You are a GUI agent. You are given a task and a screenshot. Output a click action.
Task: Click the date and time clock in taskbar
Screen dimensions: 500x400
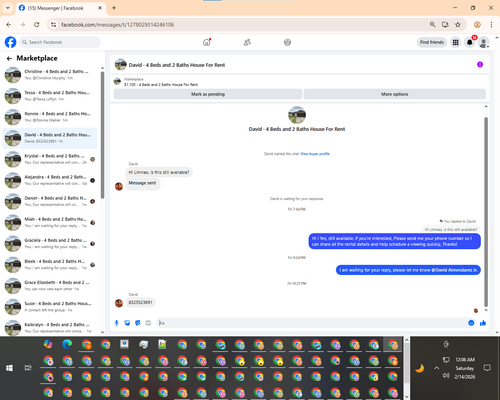coord(465,368)
